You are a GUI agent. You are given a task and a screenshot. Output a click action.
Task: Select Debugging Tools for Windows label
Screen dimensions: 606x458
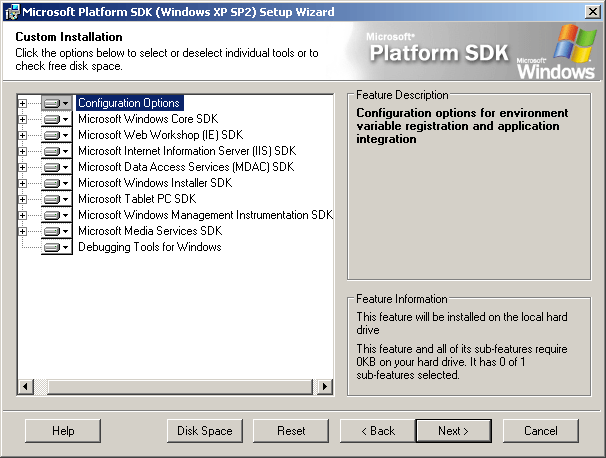[150, 247]
